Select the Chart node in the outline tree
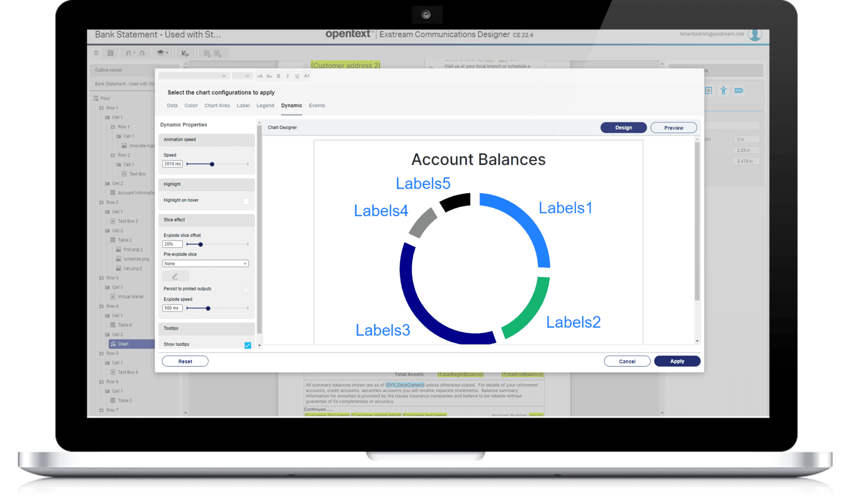Screen dimensions: 853x504 123,344
